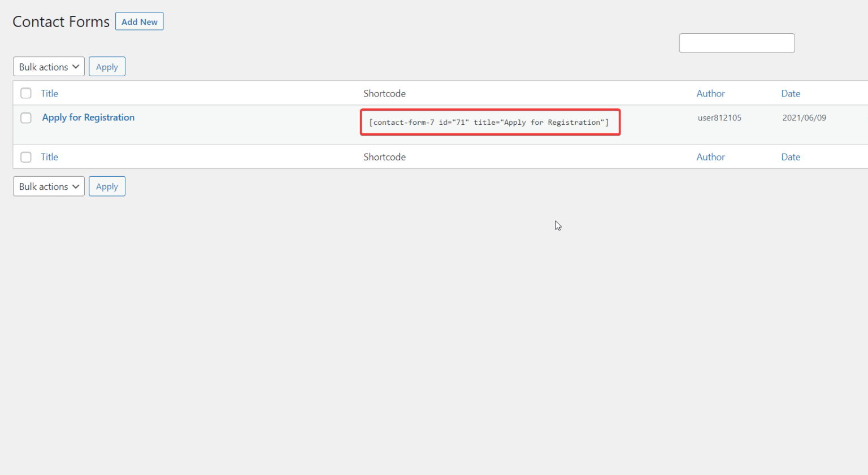Click the bottom Title column header
The width and height of the screenshot is (868, 475).
pos(49,156)
